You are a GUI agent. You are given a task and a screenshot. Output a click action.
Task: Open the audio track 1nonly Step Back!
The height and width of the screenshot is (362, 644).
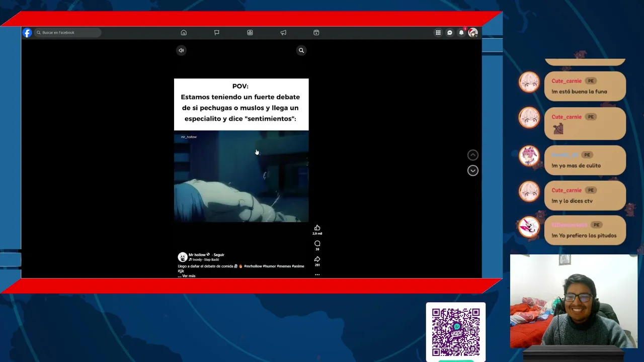(x=204, y=259)
